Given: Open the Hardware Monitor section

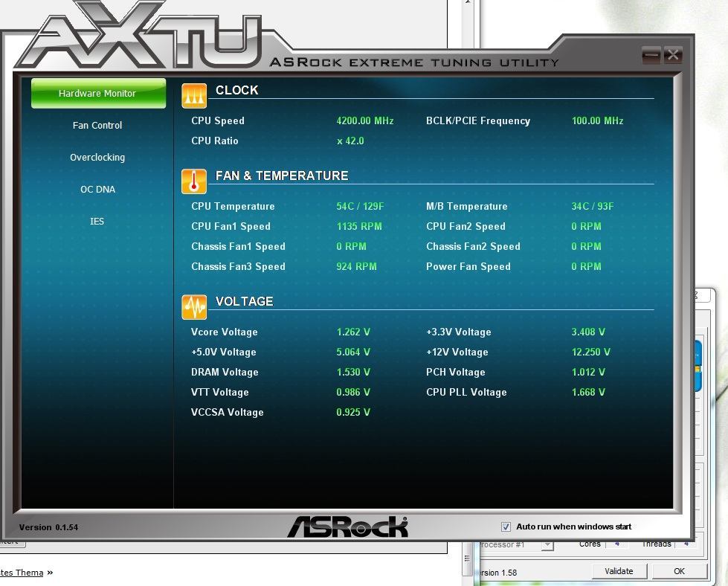Looking at the screenshot, I should click(x=98, y=94).
